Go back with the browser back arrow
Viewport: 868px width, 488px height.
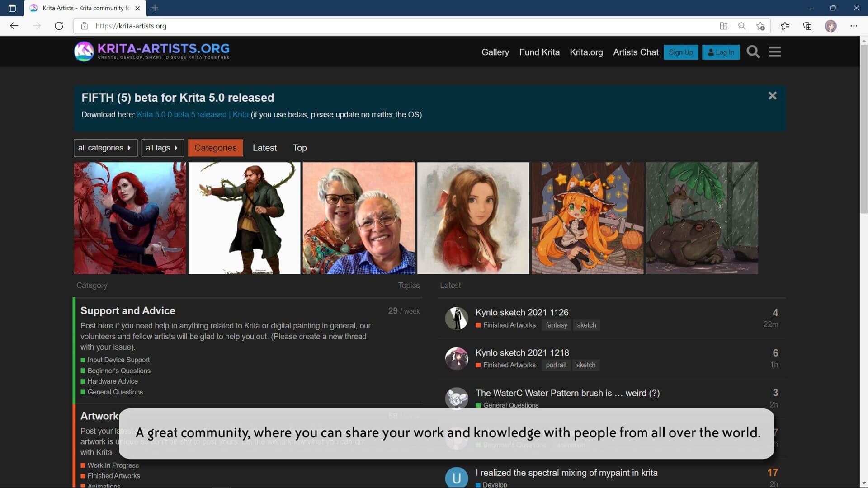click(x=14, y=26)
